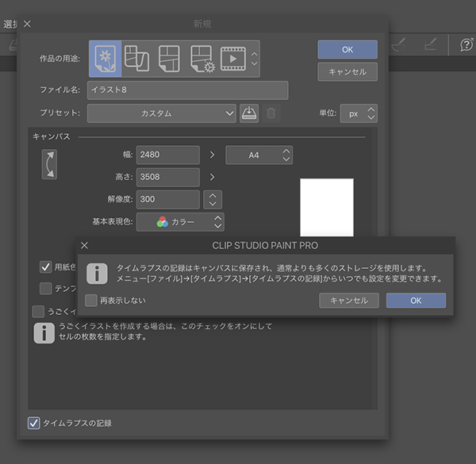Screen dimensions: 476x464
Task: Click the info icon in timelapse popup
Action: click(x=97, y=274)
